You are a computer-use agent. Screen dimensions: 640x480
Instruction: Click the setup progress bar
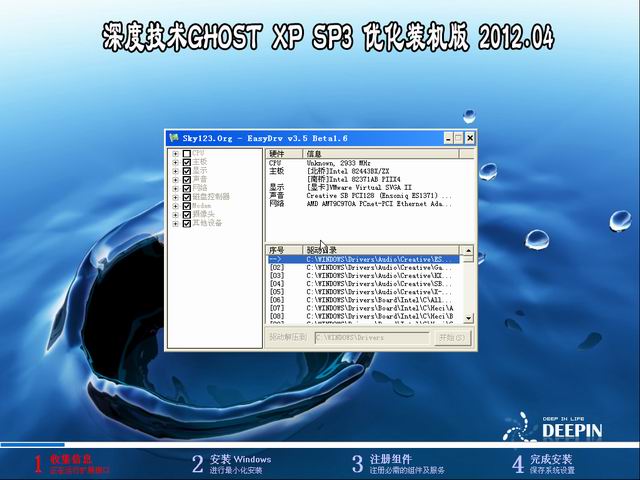pos(320,445)
